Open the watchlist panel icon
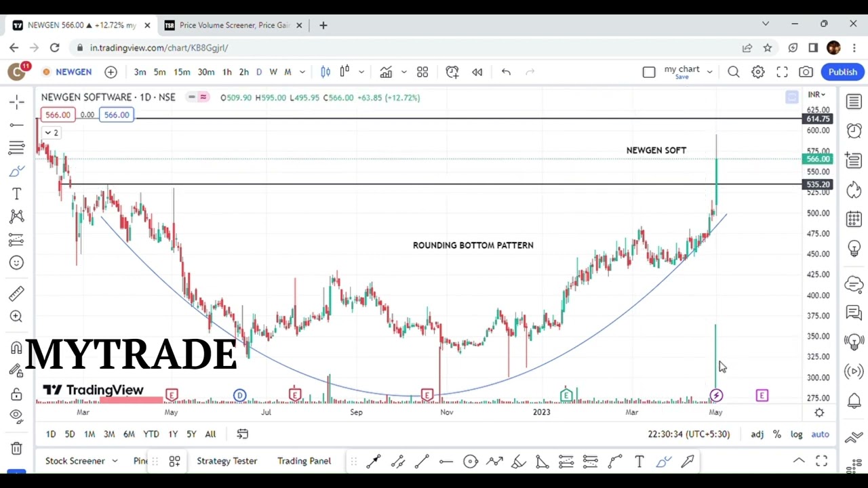 854,102
